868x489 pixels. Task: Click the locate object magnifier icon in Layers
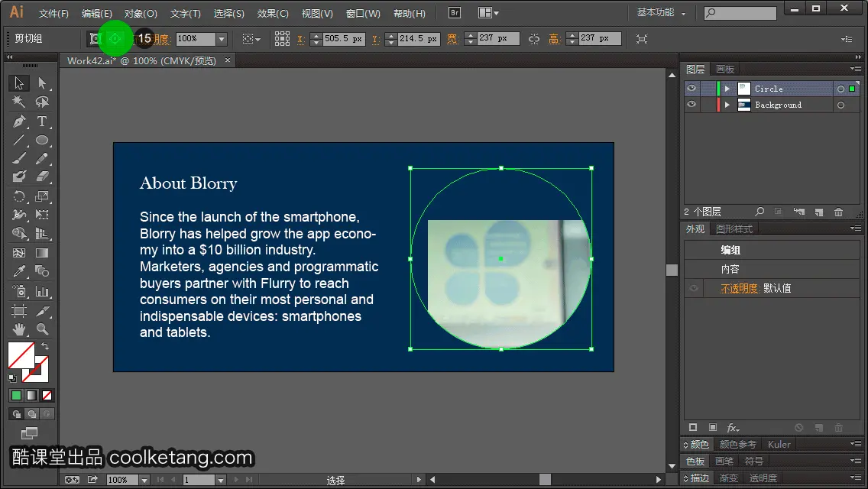[x=759, y=212]
